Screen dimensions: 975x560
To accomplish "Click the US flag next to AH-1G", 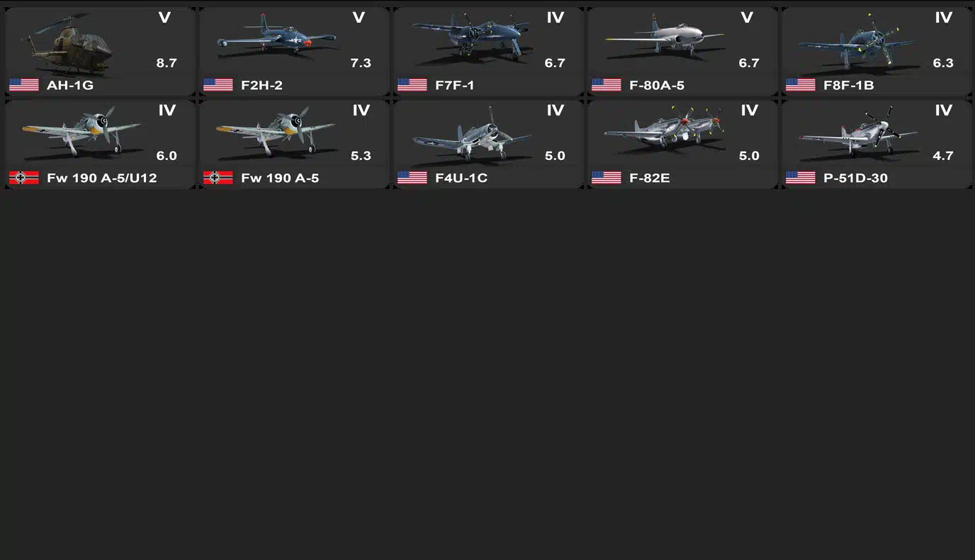I will pyautogui.click(x=24, y=85).
